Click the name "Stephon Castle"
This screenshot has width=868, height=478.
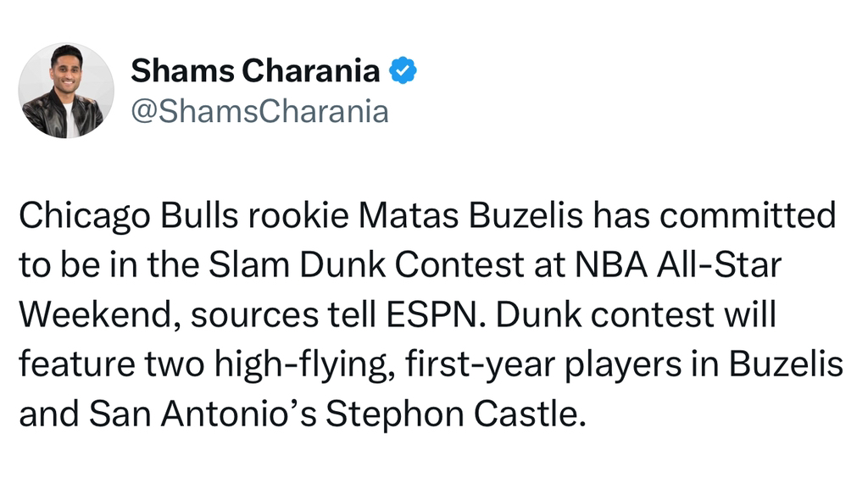456,414
